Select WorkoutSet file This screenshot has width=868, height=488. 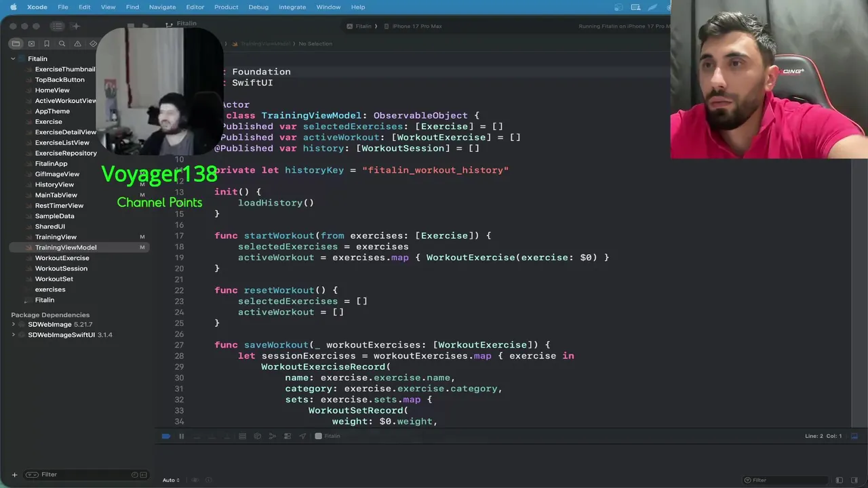pyautogui.click(x=54, y=279)
